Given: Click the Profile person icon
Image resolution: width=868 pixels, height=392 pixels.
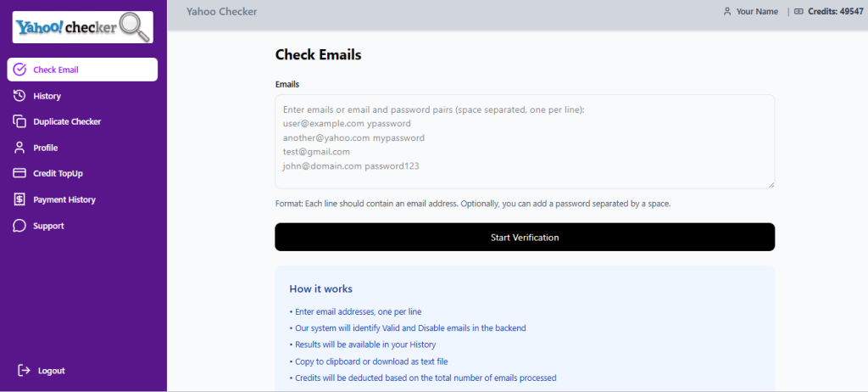Looking at the screenshot, I should (19, 148).
